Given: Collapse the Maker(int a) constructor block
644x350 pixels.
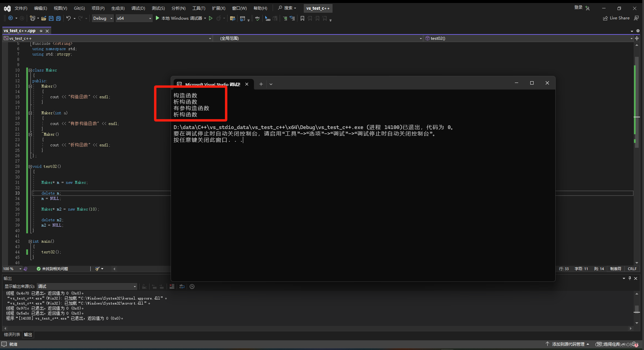Looking at the screenshot, I should [x=30, y=113].
